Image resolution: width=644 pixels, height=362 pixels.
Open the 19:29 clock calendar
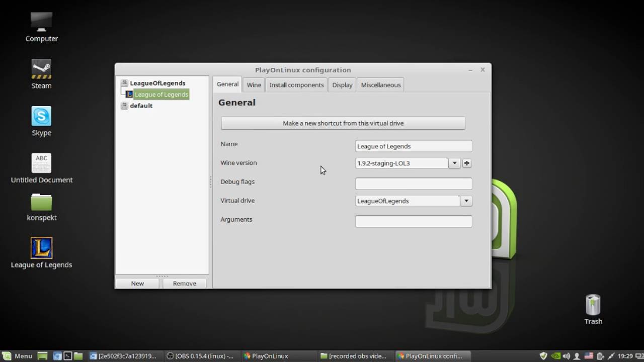(x=626, y=356)
